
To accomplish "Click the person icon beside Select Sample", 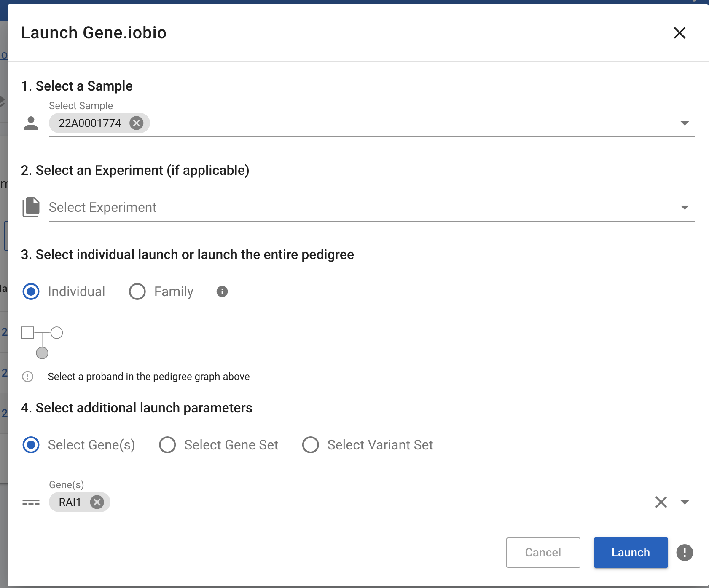I will click(x=31, y=123).
